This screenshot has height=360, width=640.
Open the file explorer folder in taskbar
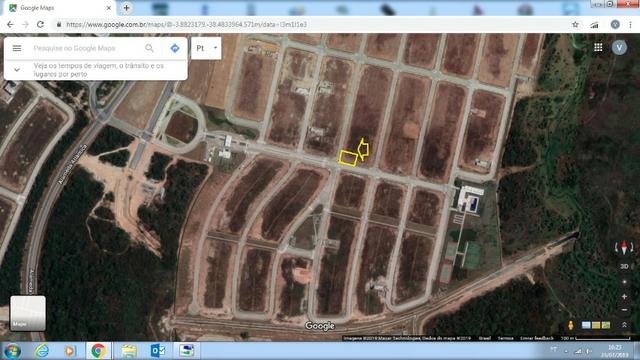[x=129, y=351]
